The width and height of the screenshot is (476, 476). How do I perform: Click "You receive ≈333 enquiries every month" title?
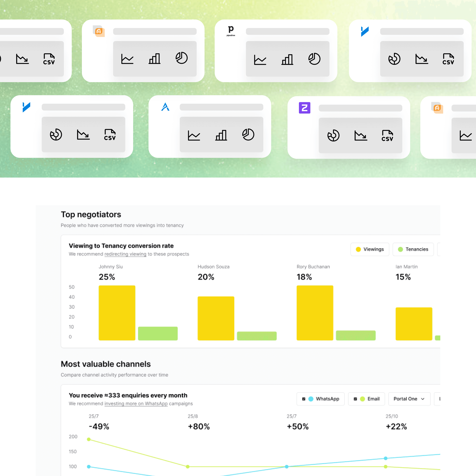click(128, 395)
